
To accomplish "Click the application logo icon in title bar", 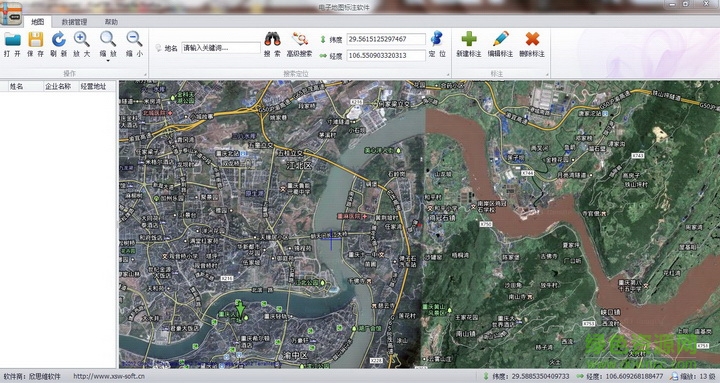I will (x=11, y=15).
